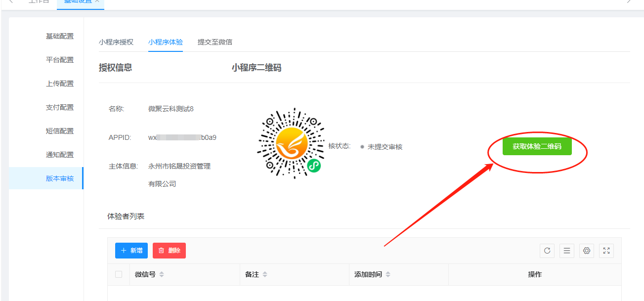This screenshot has width=644, height=301.
Task: Click the 获取体验二维码 green button
Action: point(537,146)
